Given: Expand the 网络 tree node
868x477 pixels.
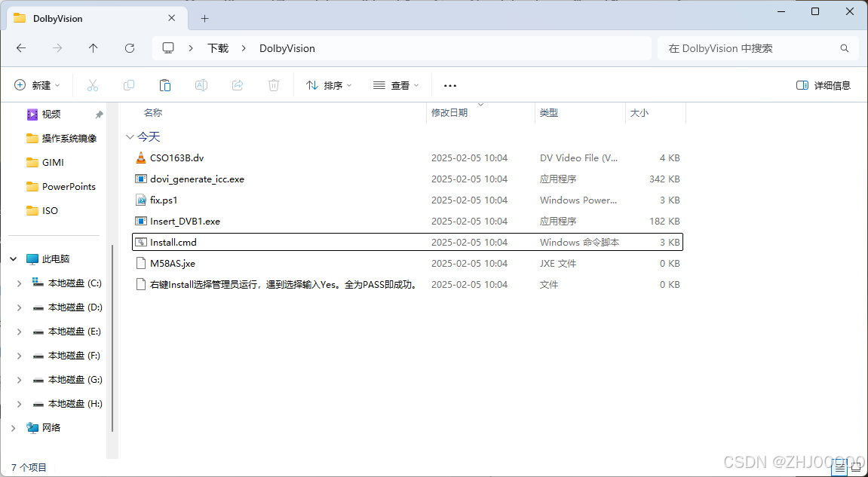Looking at the screenshot, I should (14, 428).
